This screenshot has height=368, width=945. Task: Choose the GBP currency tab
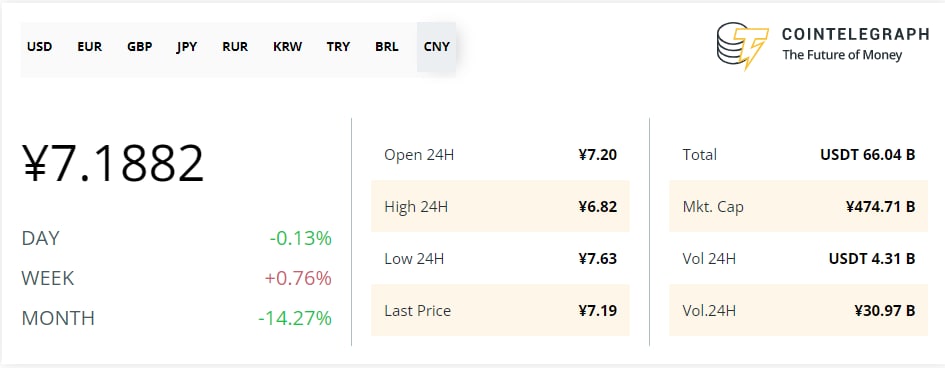[139, 47]
